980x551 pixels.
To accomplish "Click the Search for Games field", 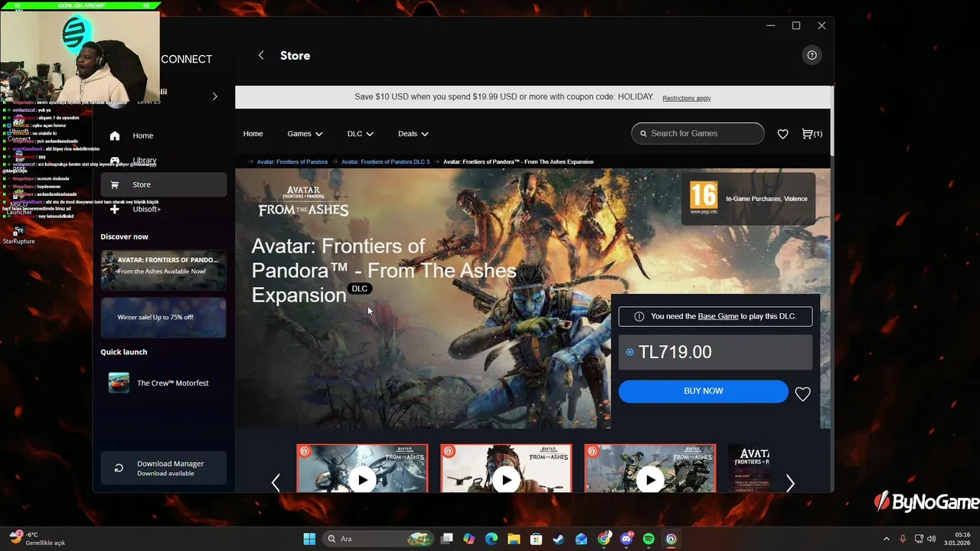I will (x=697, y=133).
